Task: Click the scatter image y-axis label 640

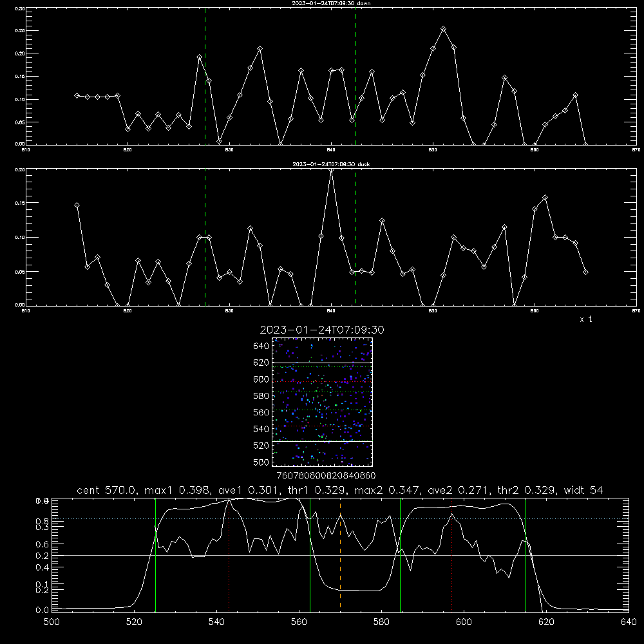Action: point(261,346)
